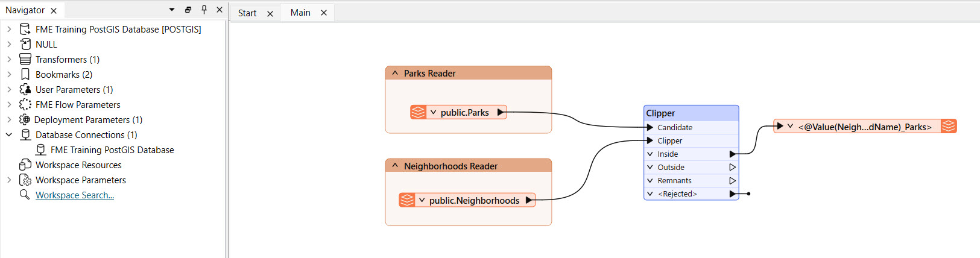Click the Deployment Parameters globe icon
The width and height of the screenshot is (980, 258).
25,119
